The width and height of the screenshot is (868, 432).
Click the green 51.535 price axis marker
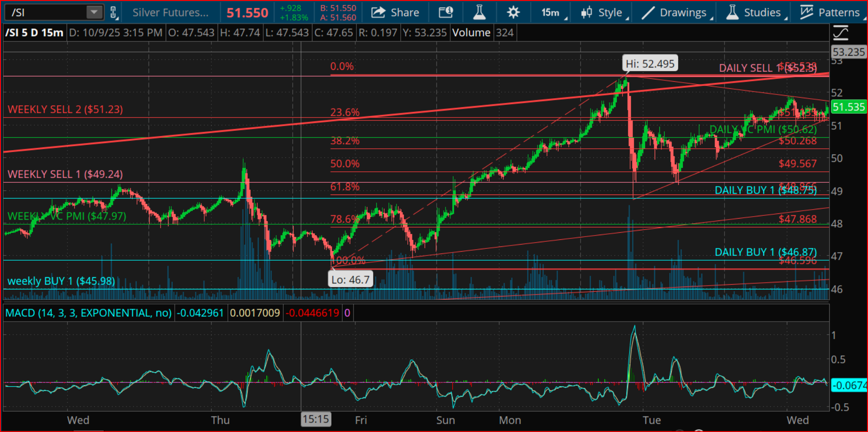(x=848, y=107)
